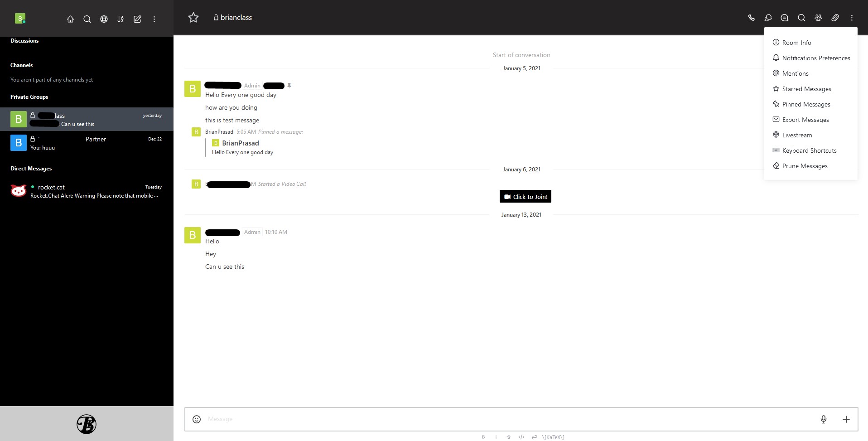
Task: Click the Home icon in sidebar
Action: coord(70,19)
